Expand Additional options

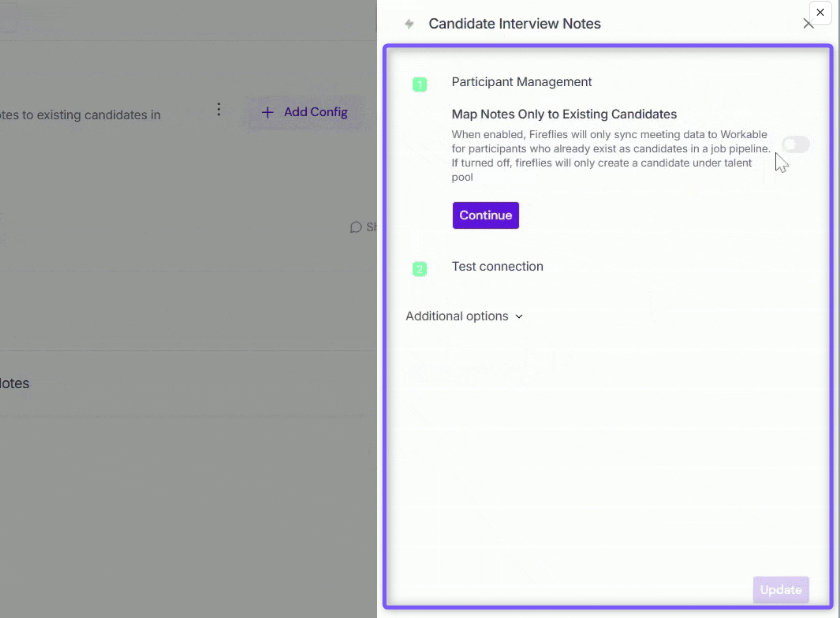point(464,316)
